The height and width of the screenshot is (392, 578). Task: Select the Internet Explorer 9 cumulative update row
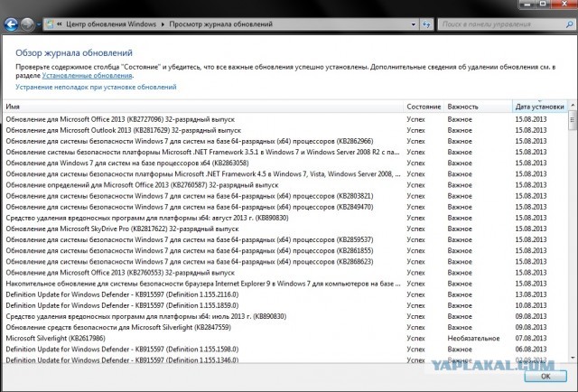285,284
